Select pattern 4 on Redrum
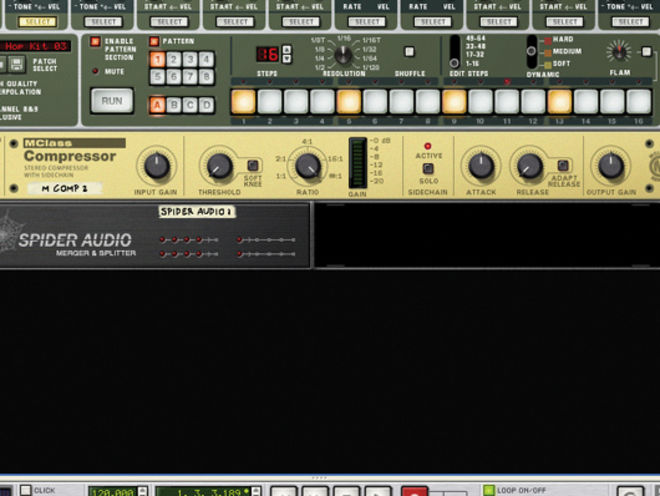 click(206, 60)
